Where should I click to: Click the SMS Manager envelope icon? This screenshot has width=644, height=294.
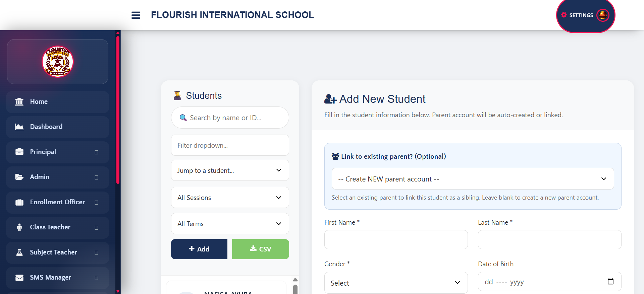click(x=19, y=278)
